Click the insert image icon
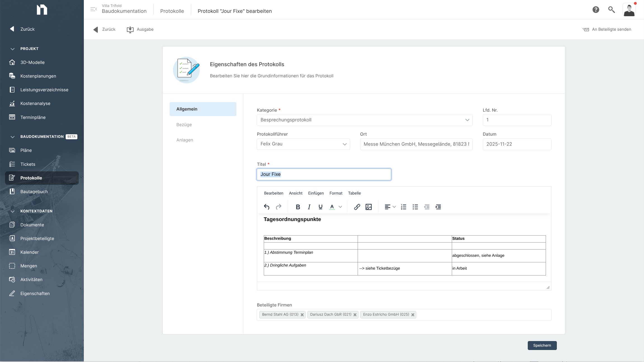644x362 pixels. tap(369, 207)
